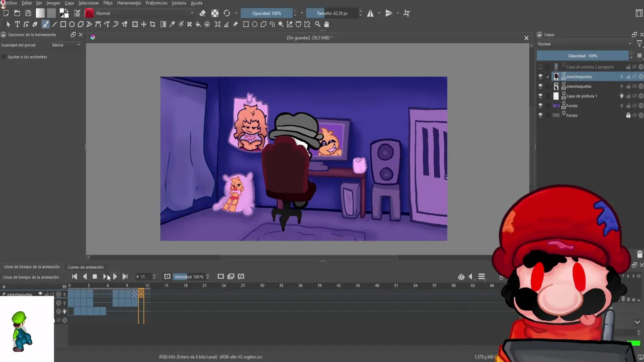Screen dimensions: 644x362
Task: Click the timeline audio speaker icon
Action: tap(471, 277)
